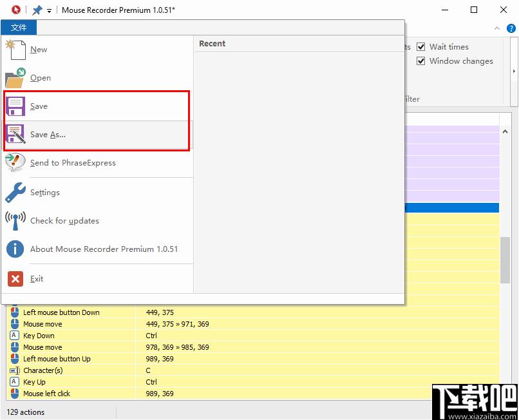Choose Open from the file menu
The width and height of the screenshot is (519, 420).
coord(97,78)
